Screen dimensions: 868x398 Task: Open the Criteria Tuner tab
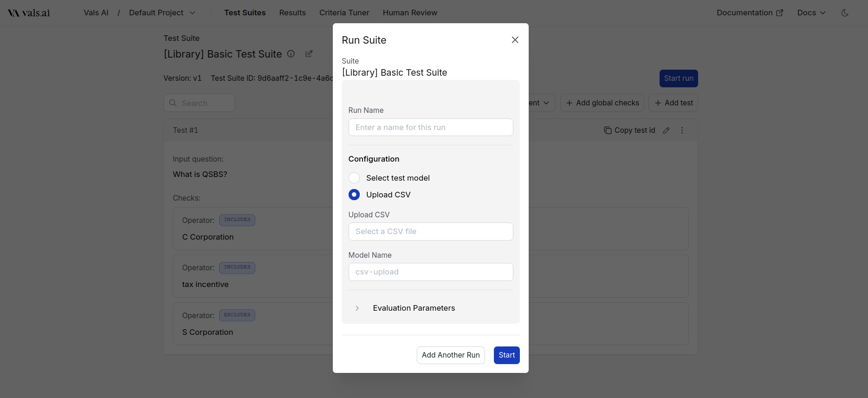click(x=344, y=13)
